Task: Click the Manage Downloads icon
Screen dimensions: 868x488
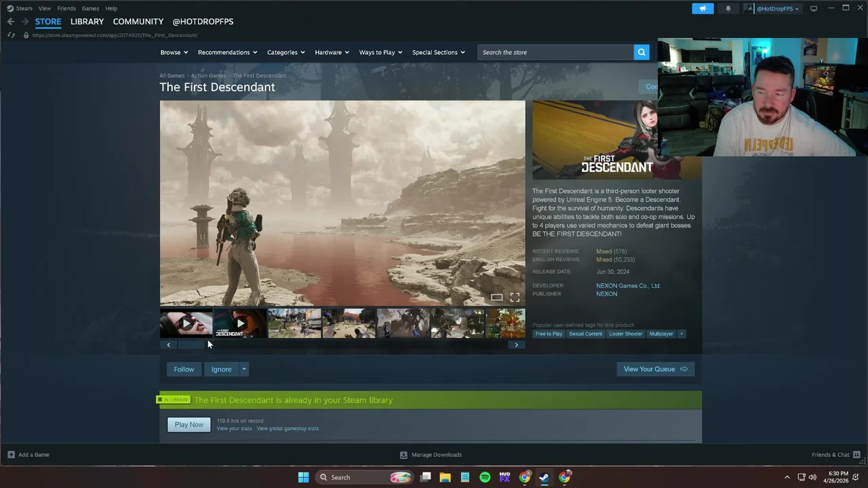Action: (x=403, y=455)
